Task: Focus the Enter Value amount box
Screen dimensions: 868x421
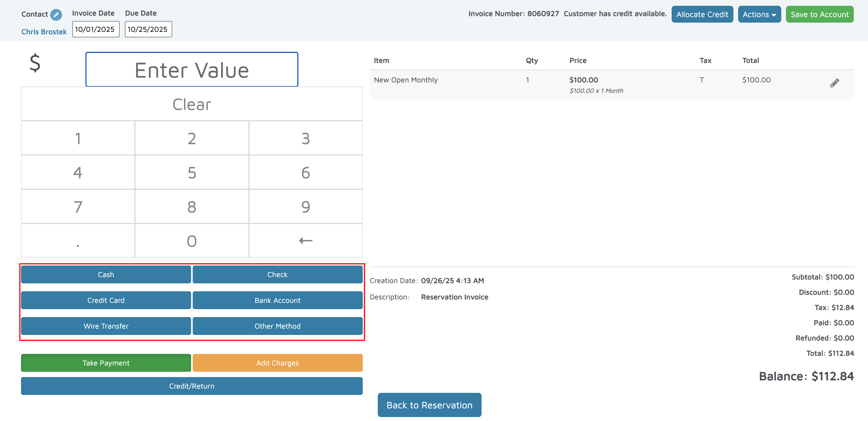Action: click(192, 70)
